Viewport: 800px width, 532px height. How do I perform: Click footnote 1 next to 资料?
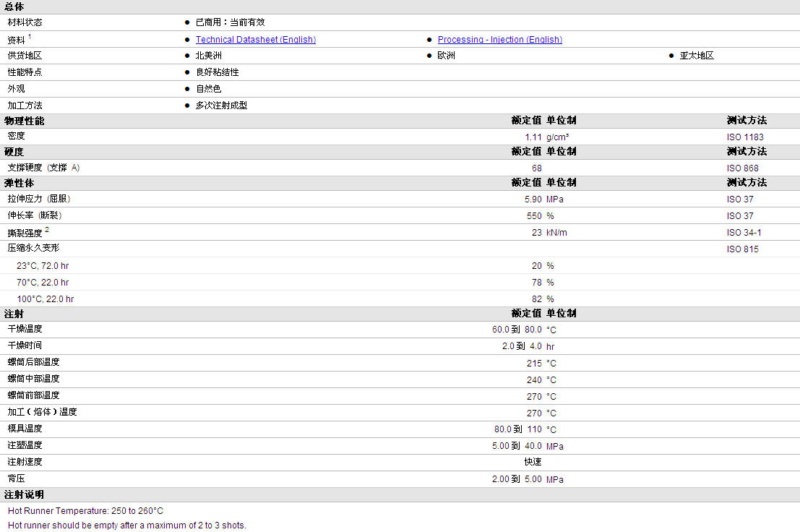(x=30, y=37)
